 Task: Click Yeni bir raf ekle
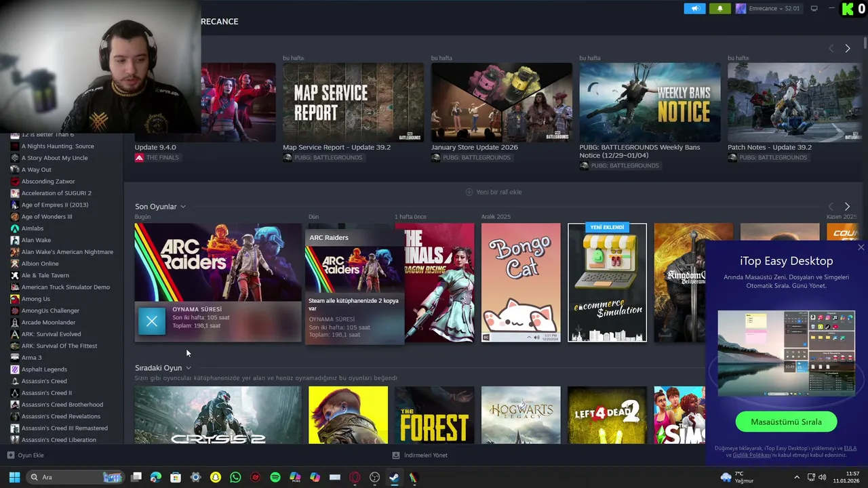coord(494,192)
